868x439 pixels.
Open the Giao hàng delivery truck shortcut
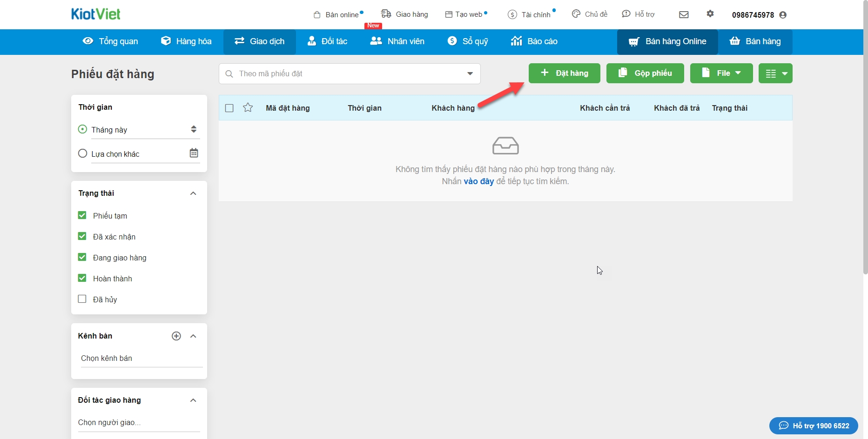coord(404,14)
